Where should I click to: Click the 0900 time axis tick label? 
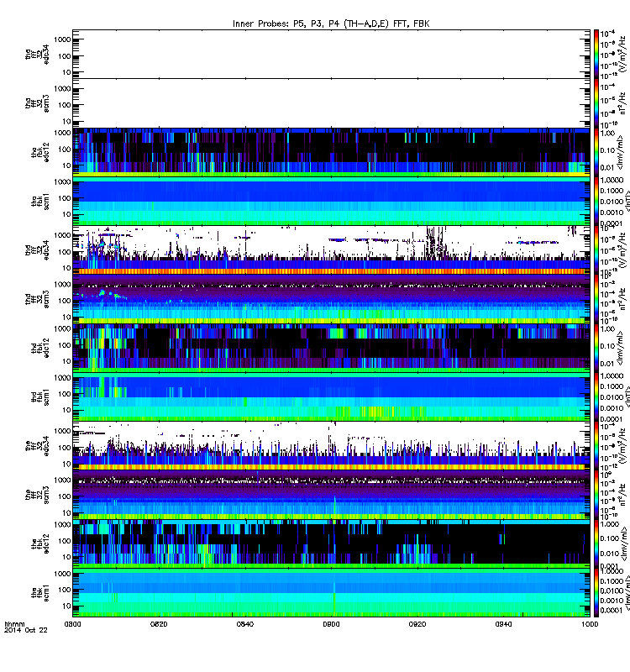(331, 624)
